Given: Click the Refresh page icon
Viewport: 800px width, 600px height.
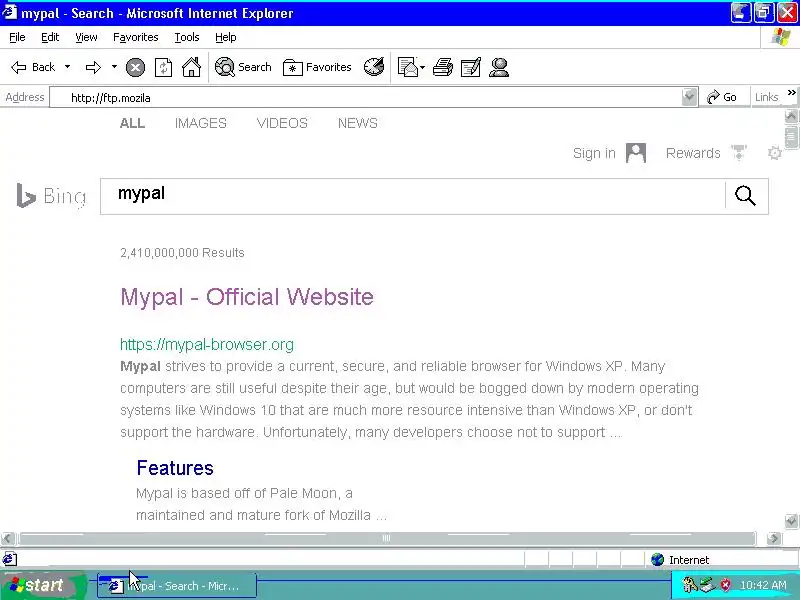Looking at the screenshot, I should [x=163, y=67].
